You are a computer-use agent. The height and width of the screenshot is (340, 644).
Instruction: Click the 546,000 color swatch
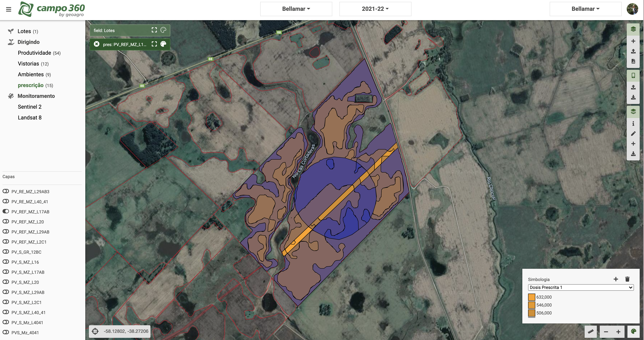click(x=532, y=305)
